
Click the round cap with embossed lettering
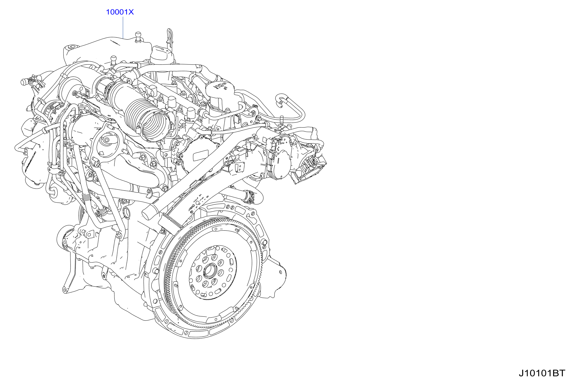click(220, 89)
